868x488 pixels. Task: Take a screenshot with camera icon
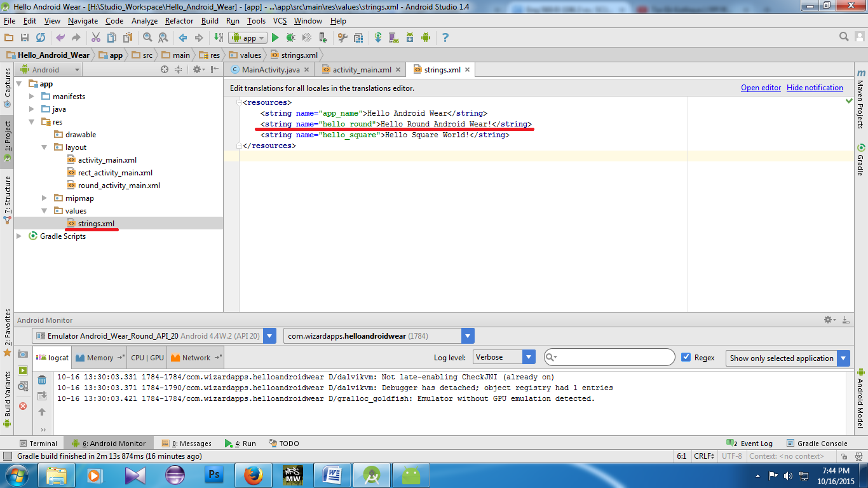click(23, 354)
